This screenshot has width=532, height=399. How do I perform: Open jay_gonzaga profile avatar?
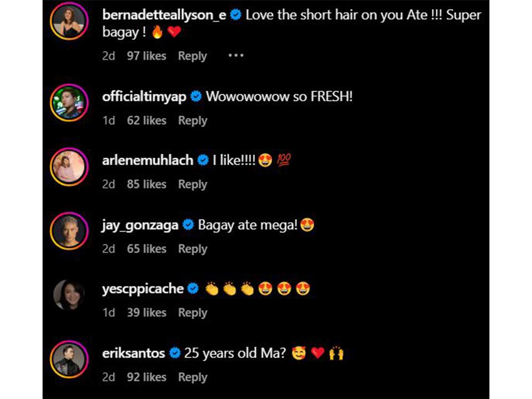pos(69,230)
